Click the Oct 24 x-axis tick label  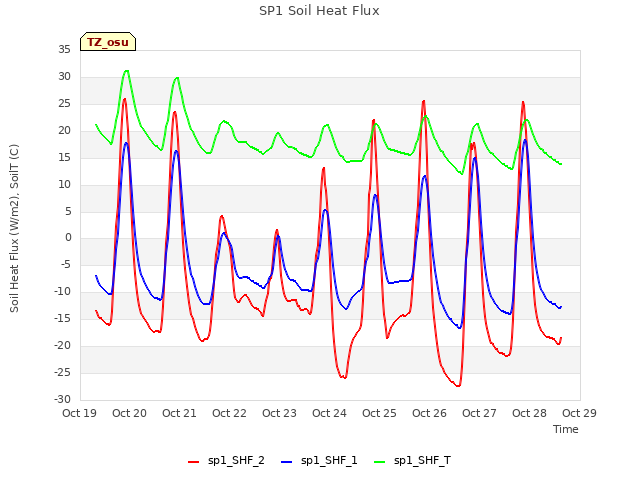pos(329,413)
